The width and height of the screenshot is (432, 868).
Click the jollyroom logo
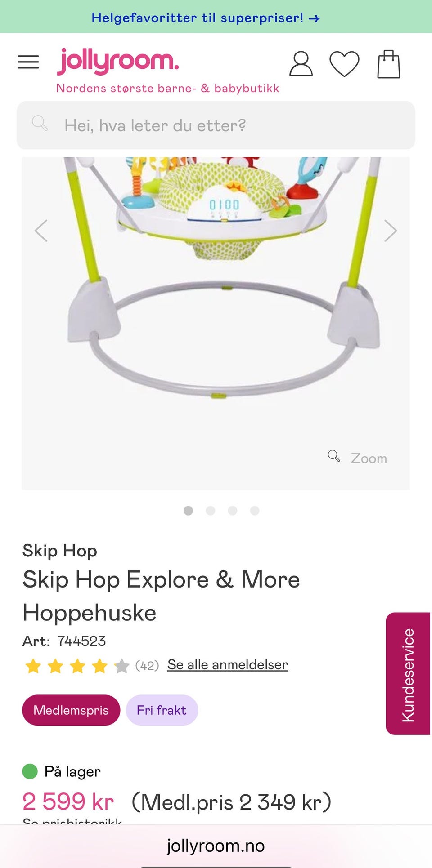(118, 61)
